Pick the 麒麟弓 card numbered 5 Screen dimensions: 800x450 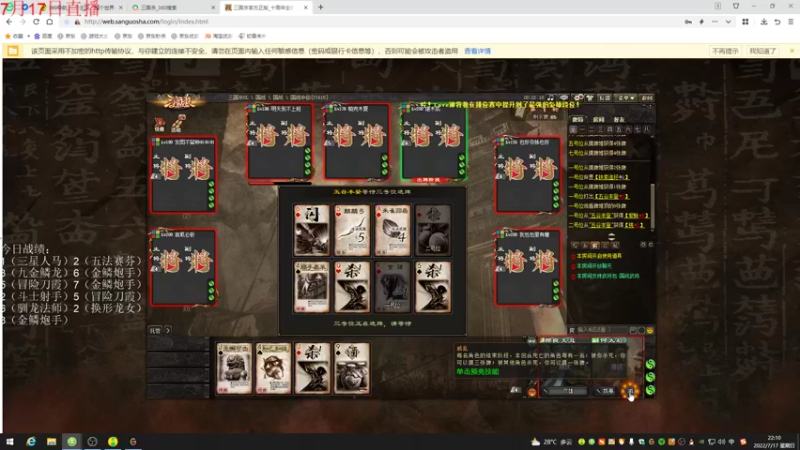[x=352, y=230]
